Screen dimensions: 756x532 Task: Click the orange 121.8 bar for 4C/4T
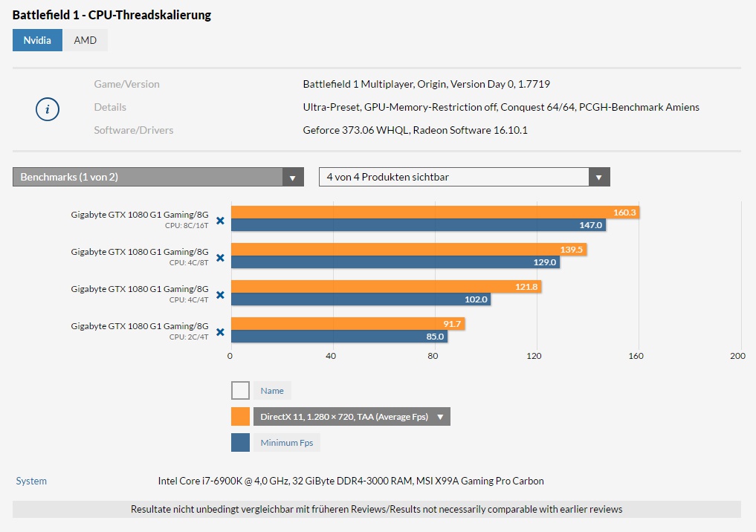click(x=387, y=287)
